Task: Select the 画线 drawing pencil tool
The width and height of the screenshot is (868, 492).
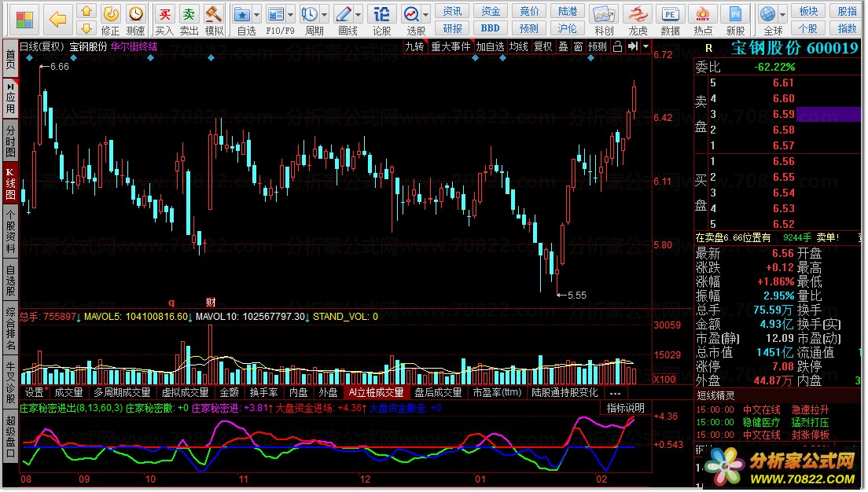Action: coord(344,14)
